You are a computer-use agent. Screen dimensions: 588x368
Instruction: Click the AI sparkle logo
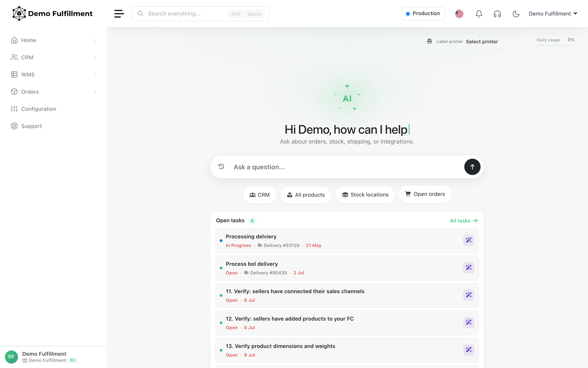click(x=347, y=98)
